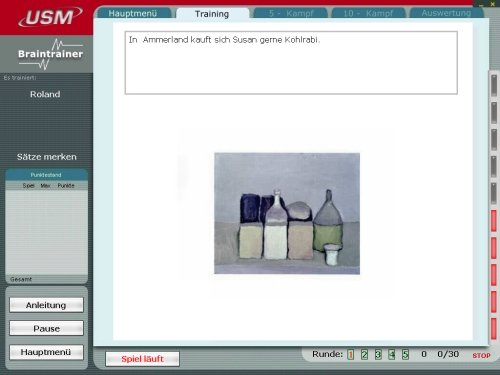
Task: Click the Sätze merken game title
Action: (47, 157)
